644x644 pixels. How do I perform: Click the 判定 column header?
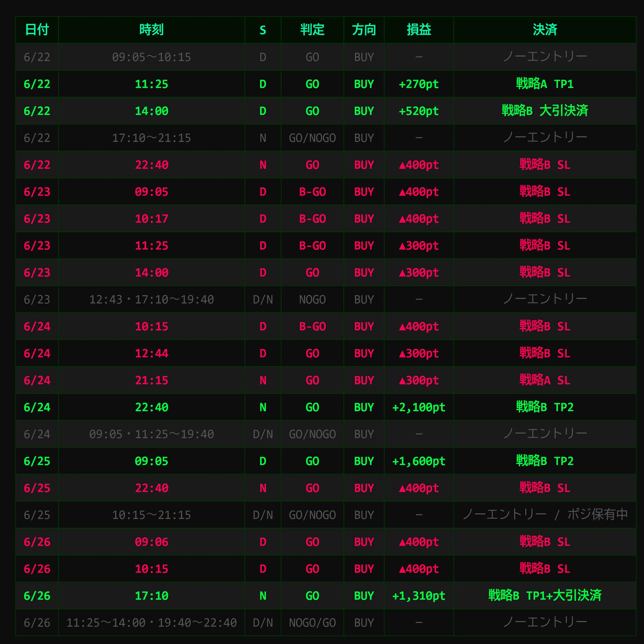(312, 30)
